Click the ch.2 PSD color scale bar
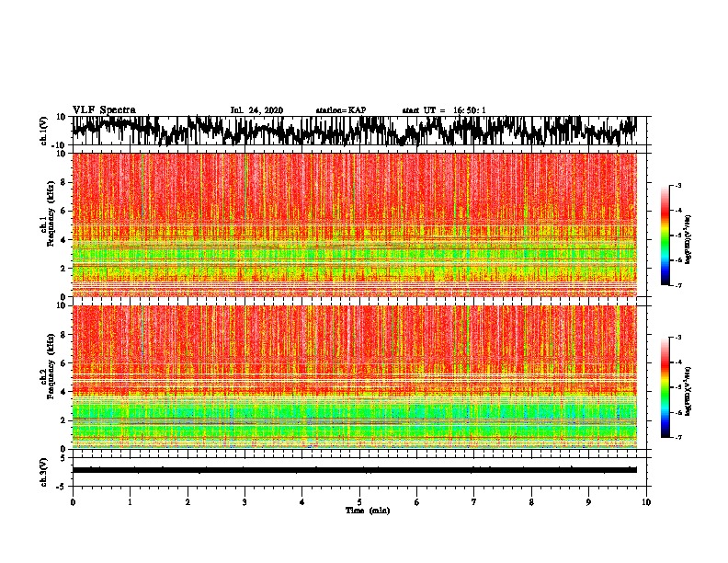Viewport: 728px width, 563px height. [x=665, y=387]
